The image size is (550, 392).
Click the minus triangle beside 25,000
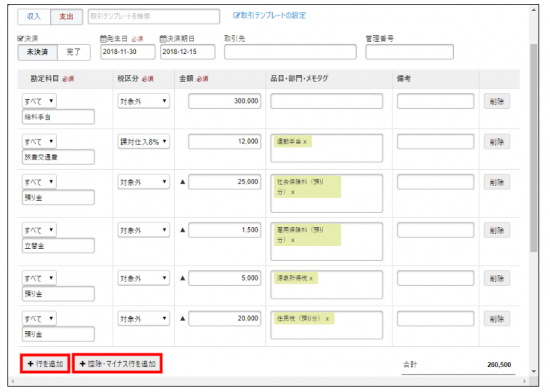(182, 182)
